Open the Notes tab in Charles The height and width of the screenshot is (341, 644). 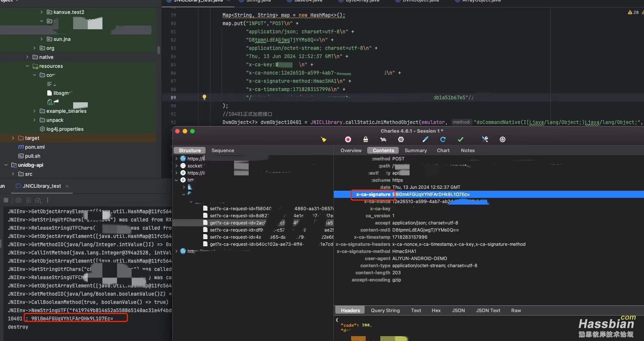(x=468, y=150)
